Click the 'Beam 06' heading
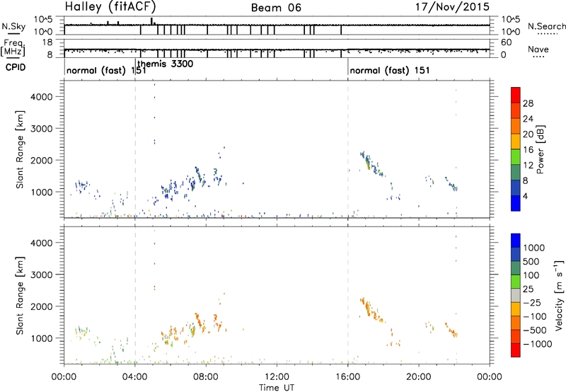The height and width of the screenshot is (392, 566). click(x=276, y=8)
